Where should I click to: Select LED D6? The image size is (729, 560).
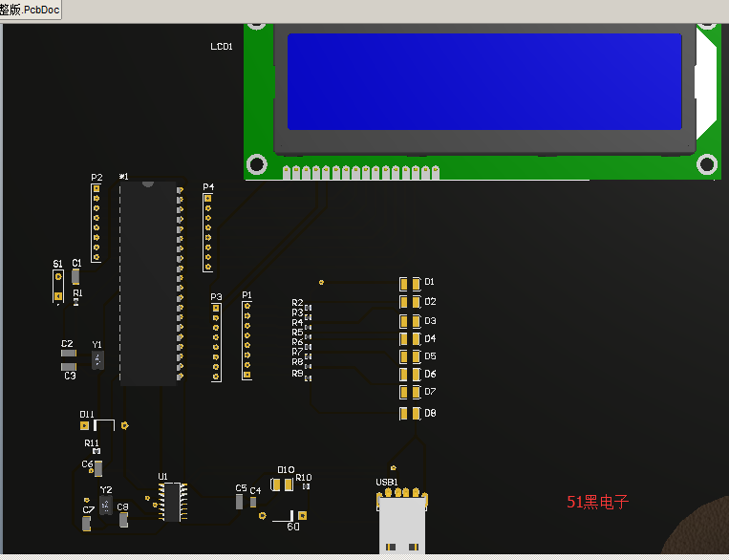tap(410, 375)
